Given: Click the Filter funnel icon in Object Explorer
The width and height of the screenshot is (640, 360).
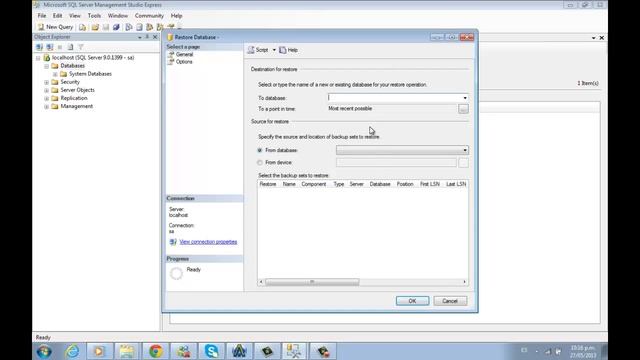Looking at the screenshot, I should tap(81, 47).
